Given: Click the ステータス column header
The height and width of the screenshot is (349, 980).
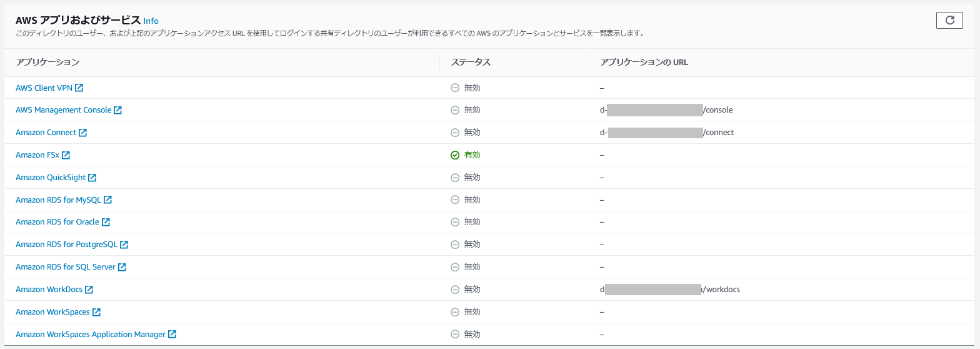Looking at the screenshot, I should coord(471,63).
